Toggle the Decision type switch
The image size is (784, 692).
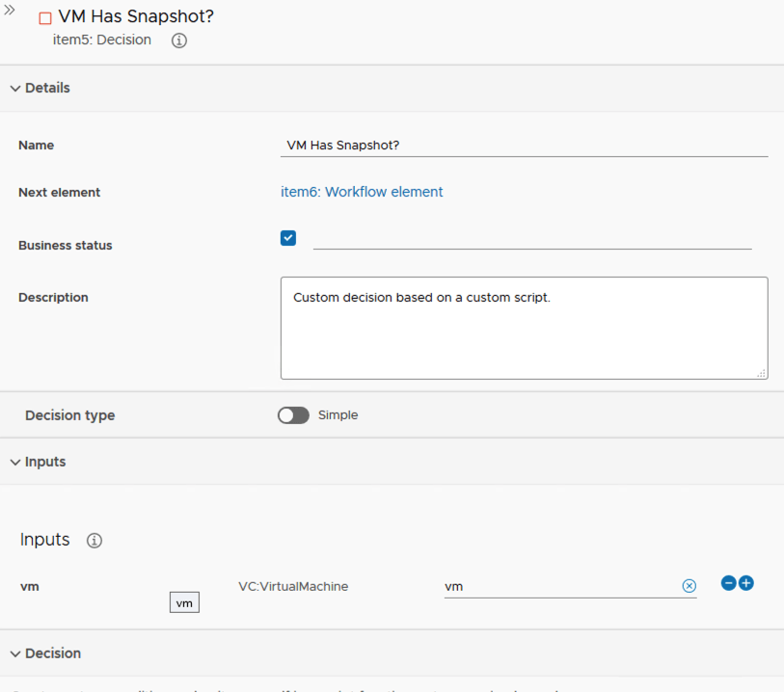click(293, 415)
